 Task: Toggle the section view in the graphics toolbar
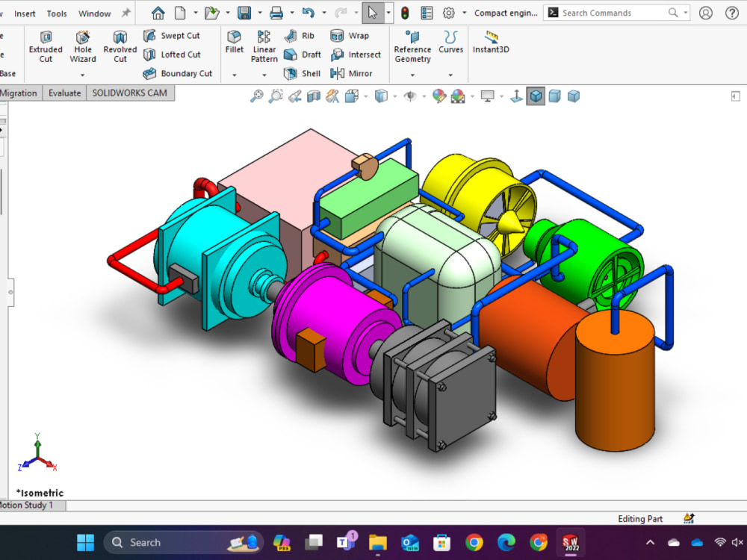(312, 96)
